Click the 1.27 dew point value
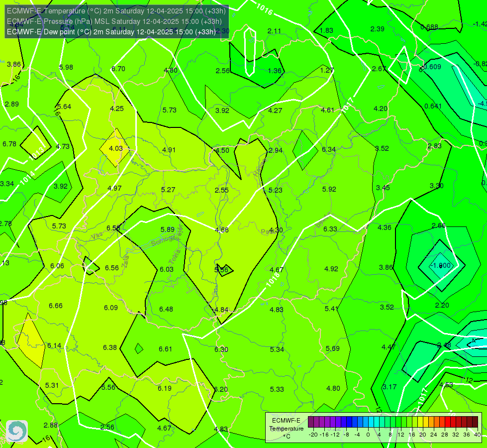The height and width of the screenshot is (448, 487). click(x=327, y=70)
